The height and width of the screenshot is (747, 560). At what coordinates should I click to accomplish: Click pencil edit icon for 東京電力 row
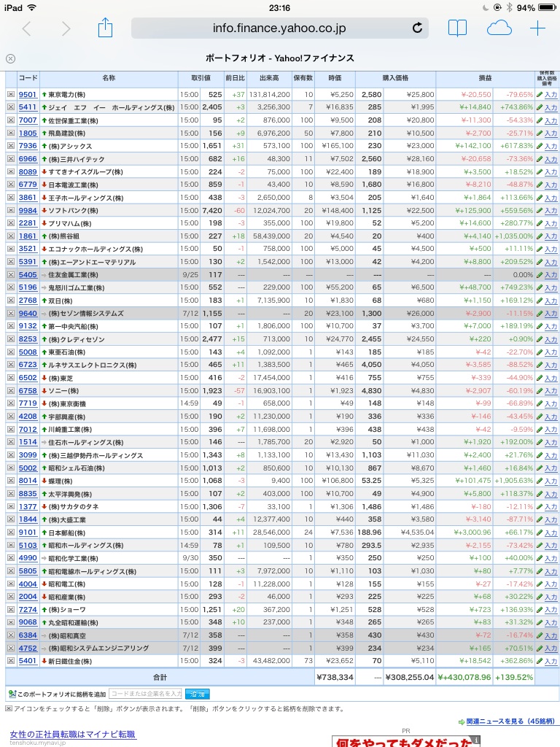[x=540, y=95]
